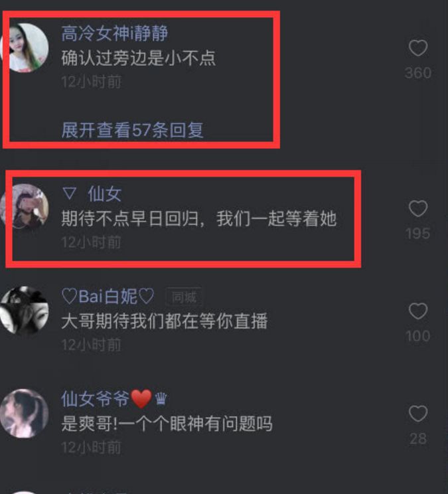Open the username ♡Bai白妮♡
This screenshot has height=494, width=448.
108,296
